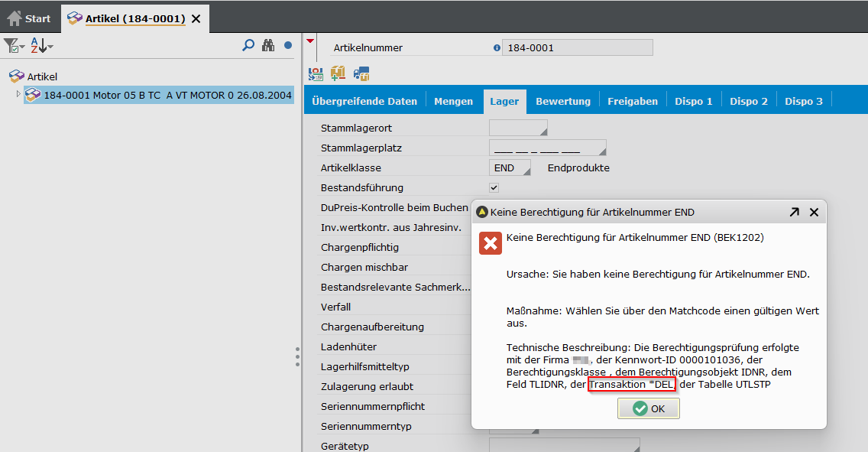Click the info icon beside Artikelnummer
This screenshot has width=868, height=452.
pyautogui.click(x=497, y=48)
